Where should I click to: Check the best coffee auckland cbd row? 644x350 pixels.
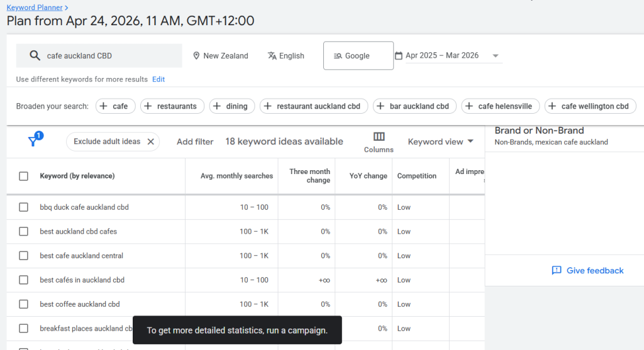pyautogui.click(x=23, y=304)
